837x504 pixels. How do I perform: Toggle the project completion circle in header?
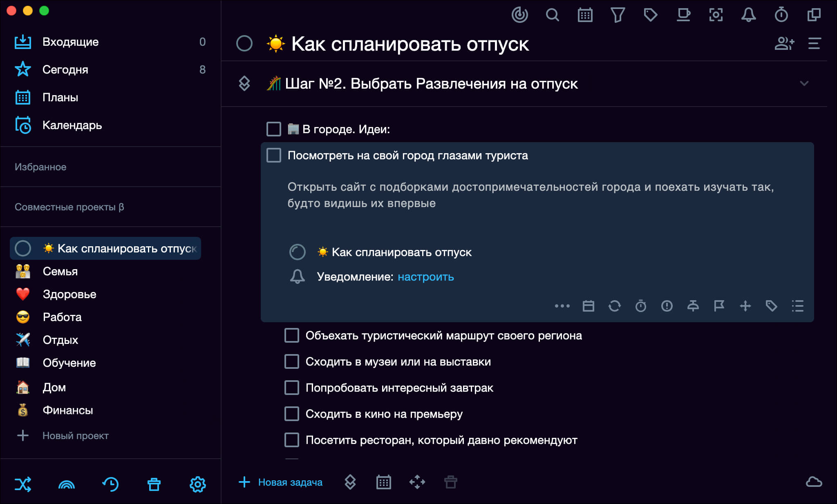[x=244, y=43]
